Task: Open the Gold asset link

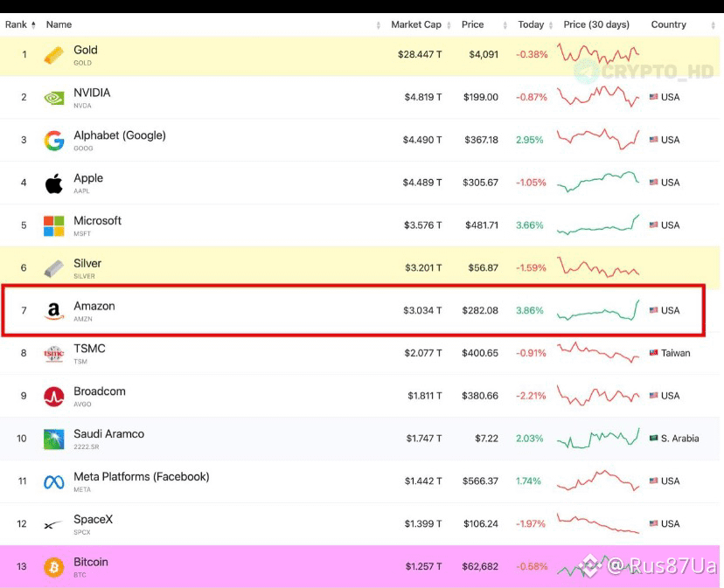Action: point(86,50)
